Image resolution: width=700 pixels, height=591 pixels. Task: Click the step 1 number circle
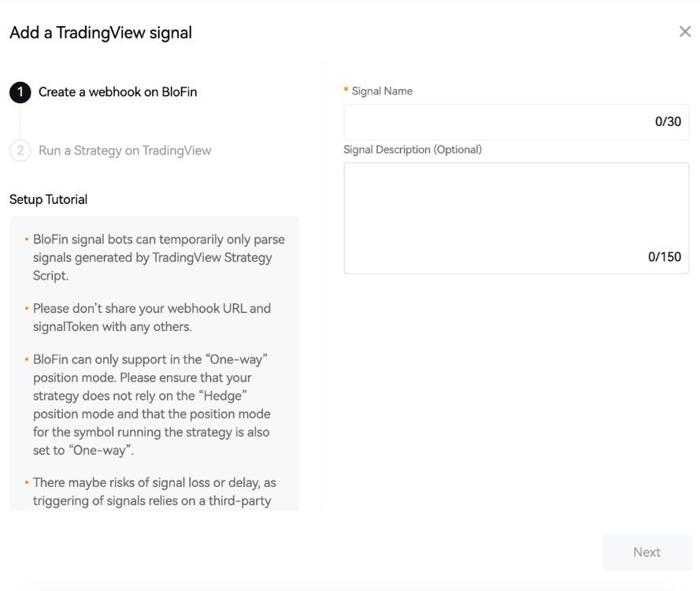pos(20,92)
